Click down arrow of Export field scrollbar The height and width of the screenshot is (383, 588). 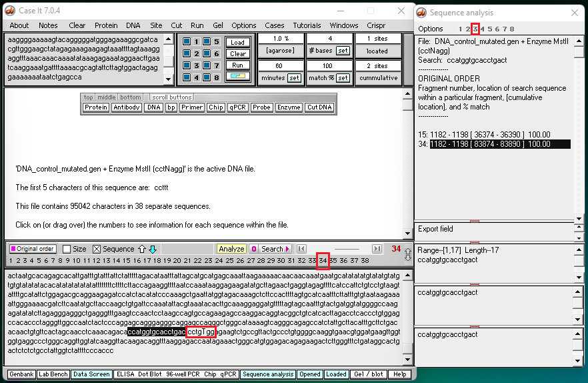pos(579,238)
